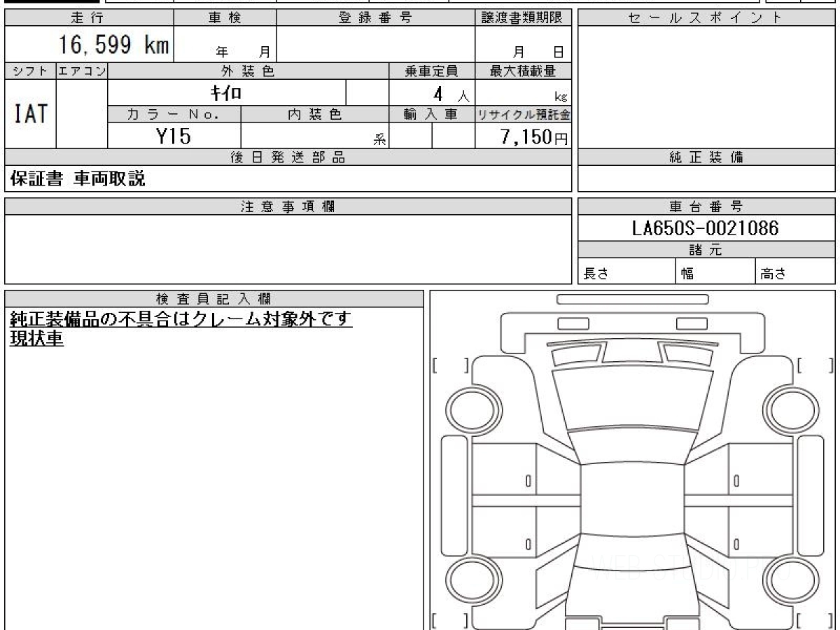
Task: Click the 現状車 inspector note
Action: (x=36, y=339)
